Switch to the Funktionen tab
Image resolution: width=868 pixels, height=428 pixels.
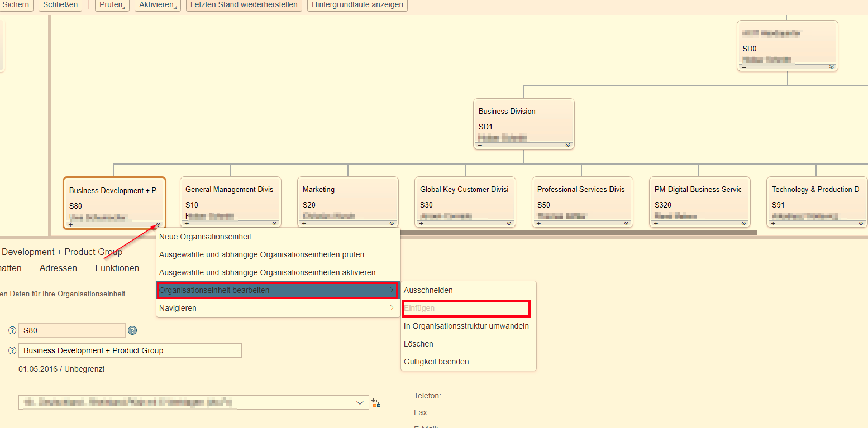pyautogui.click(x=117, y=268)
